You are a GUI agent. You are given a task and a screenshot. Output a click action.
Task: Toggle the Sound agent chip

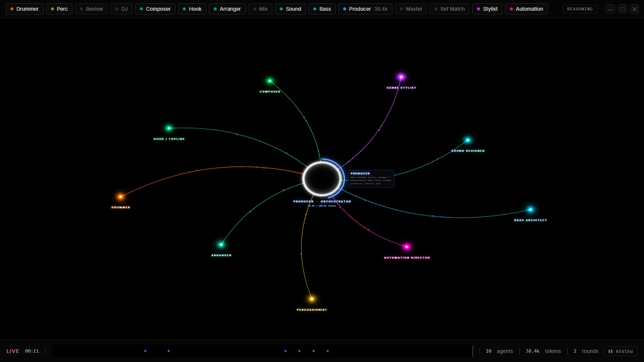click(290, 9)
